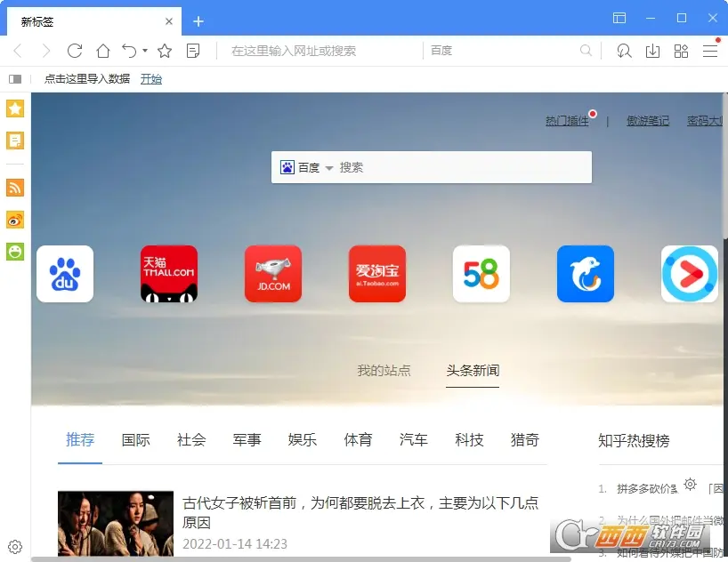728x562 pixels.
Task: Expand the 百度 search engine dropdown
Action: click(329, 168)
